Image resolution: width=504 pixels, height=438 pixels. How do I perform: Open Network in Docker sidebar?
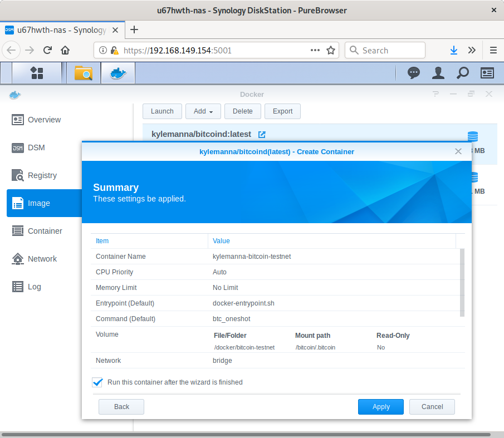35,259
